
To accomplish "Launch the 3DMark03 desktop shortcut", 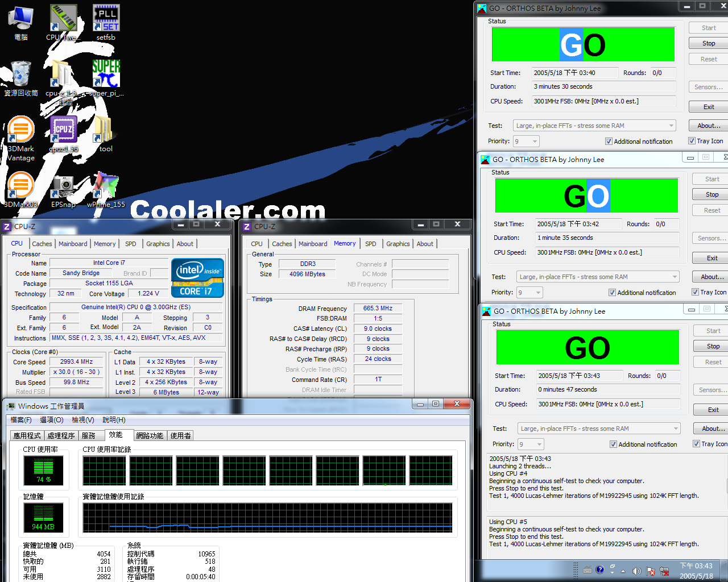I will point(21,190).
